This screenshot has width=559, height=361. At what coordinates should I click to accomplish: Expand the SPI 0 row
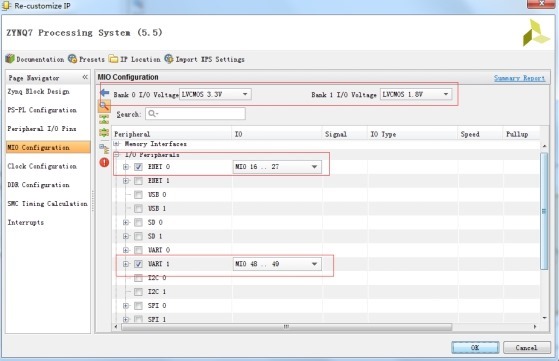[x=125, y=306]
